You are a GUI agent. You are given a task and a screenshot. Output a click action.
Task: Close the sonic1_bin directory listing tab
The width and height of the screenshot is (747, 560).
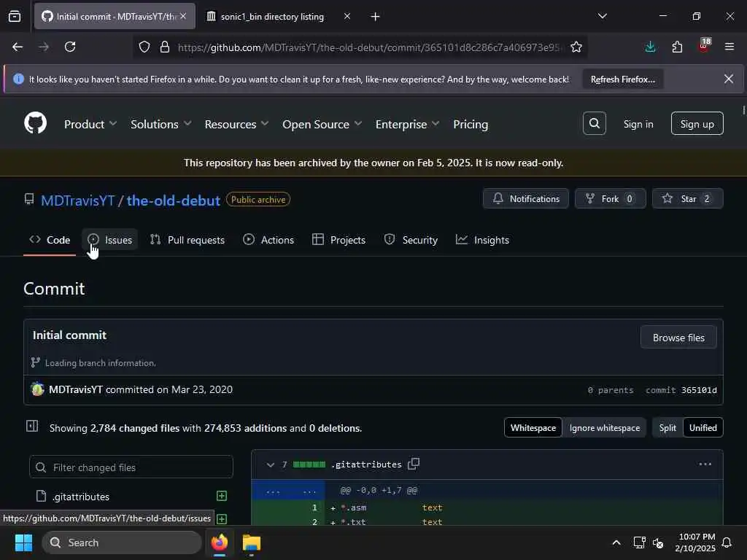347,16
